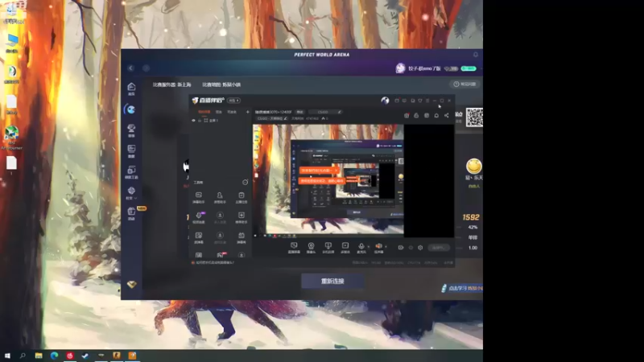Click the gold diamond icon at sidebar bottom
This screenshot has width=644, height=362.
131,285
